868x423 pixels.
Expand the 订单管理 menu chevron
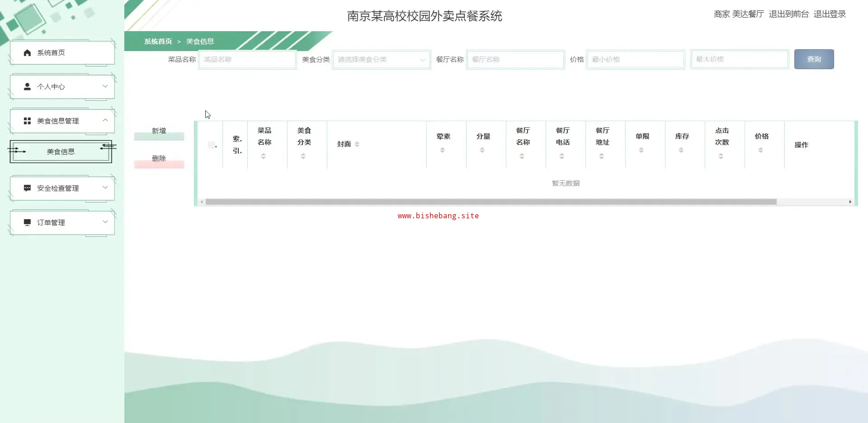pyautogui.click(x=105, y=222)
